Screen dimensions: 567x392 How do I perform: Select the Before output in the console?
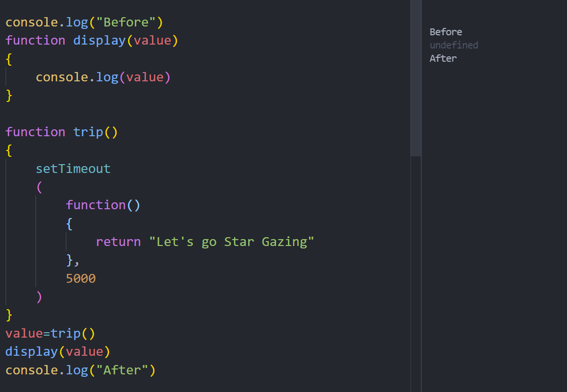445,31
